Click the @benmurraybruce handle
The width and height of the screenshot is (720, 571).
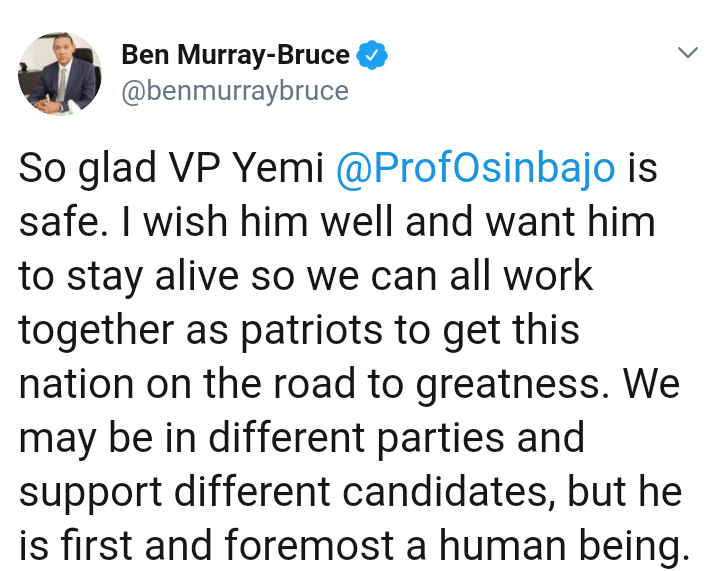[x=235, y=91]
